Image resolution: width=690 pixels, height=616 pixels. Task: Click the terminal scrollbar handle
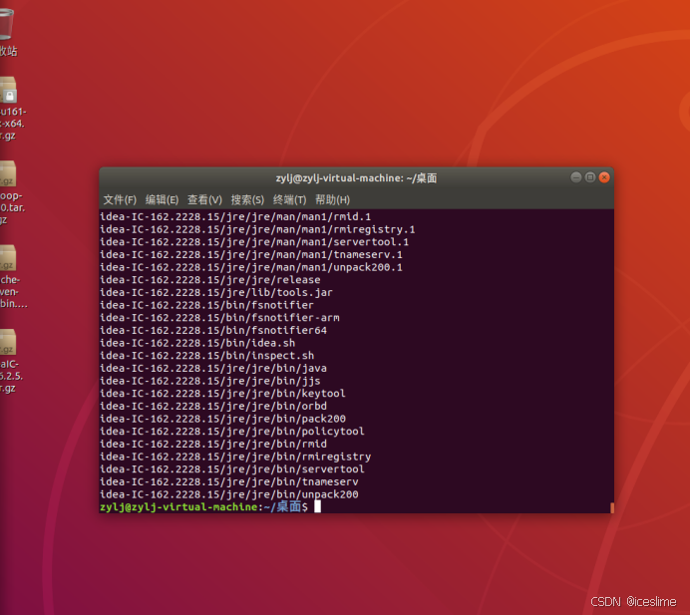tap(612, 507)
